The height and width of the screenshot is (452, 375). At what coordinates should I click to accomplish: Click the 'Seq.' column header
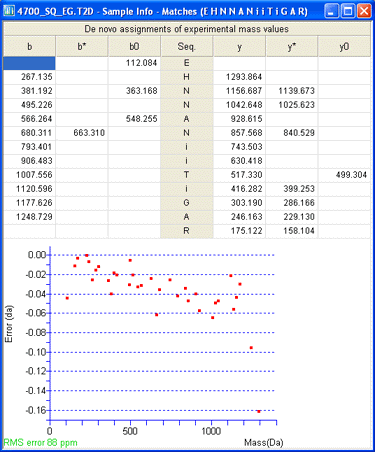pyautogui.click(x=186, y=46)
